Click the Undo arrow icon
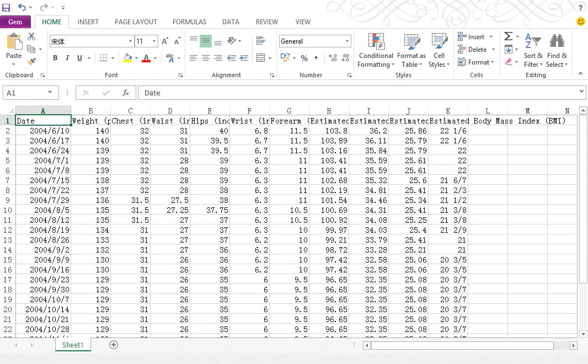Screen dimensions: 588x364 point(22,7)
